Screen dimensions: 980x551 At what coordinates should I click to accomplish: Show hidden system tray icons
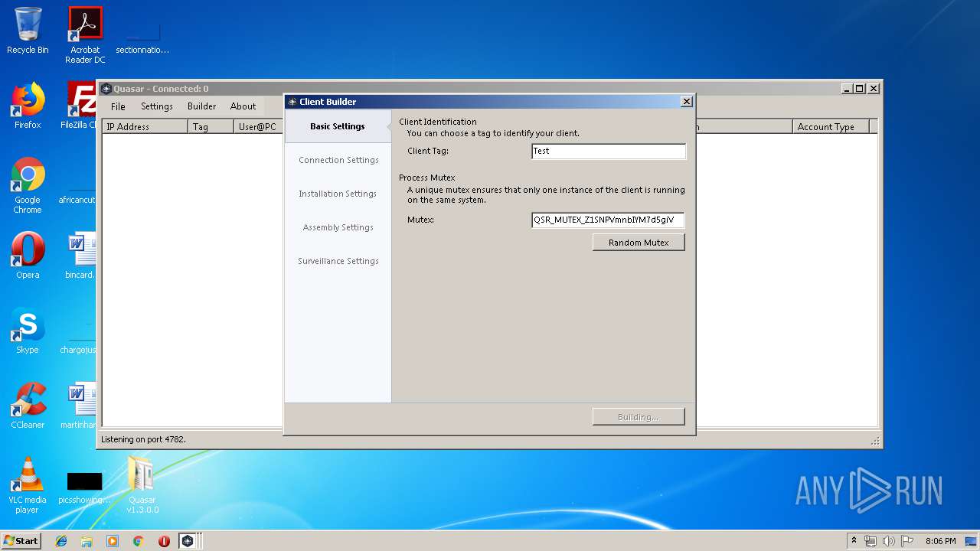pyautogui.click(x=854, y=541)
